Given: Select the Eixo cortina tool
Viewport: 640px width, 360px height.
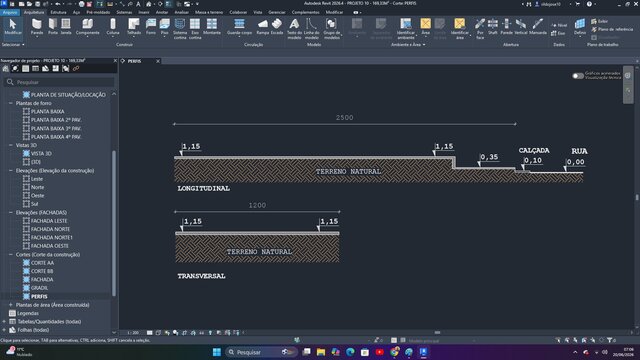Looking at the screenshot, I should pyautogui.click(x=195, y=29).
